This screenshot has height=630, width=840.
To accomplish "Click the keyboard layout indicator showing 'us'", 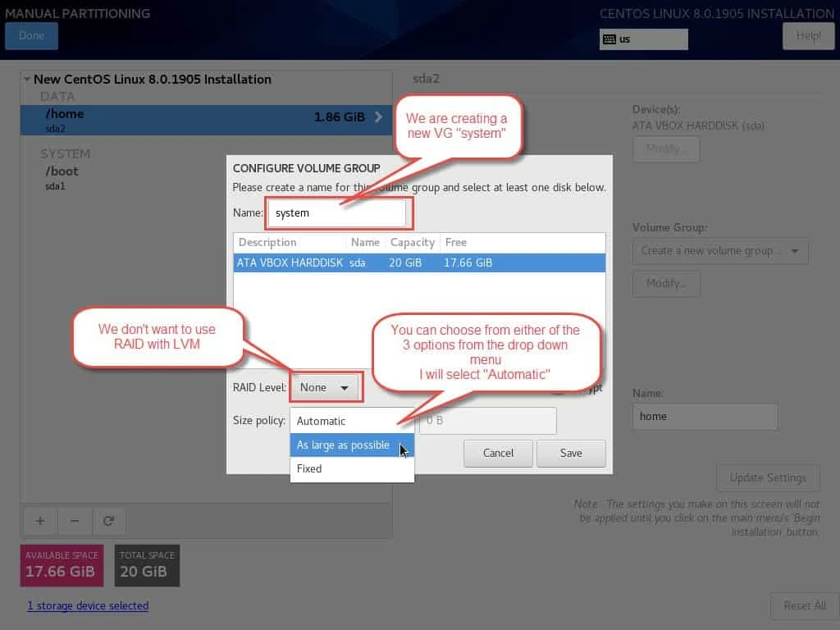I will coord(643,39).
